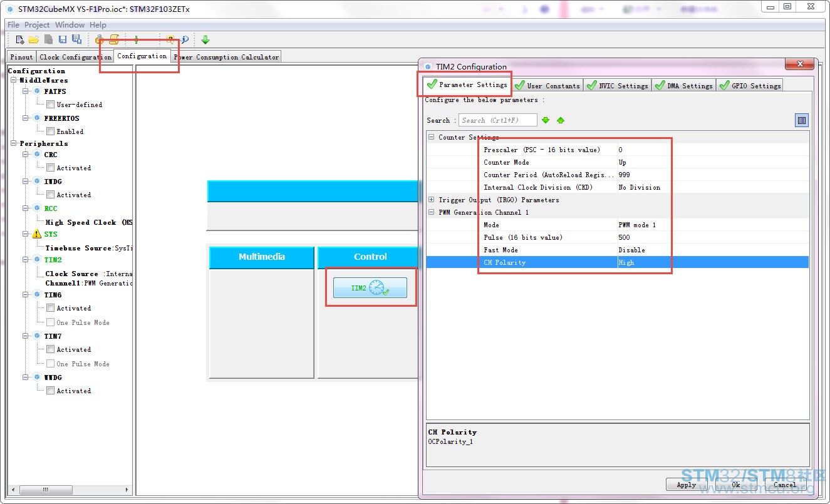Jump to next search match with down arrow
The height and width of the screenshot is (504, 830).
click(x=546, y=120)
